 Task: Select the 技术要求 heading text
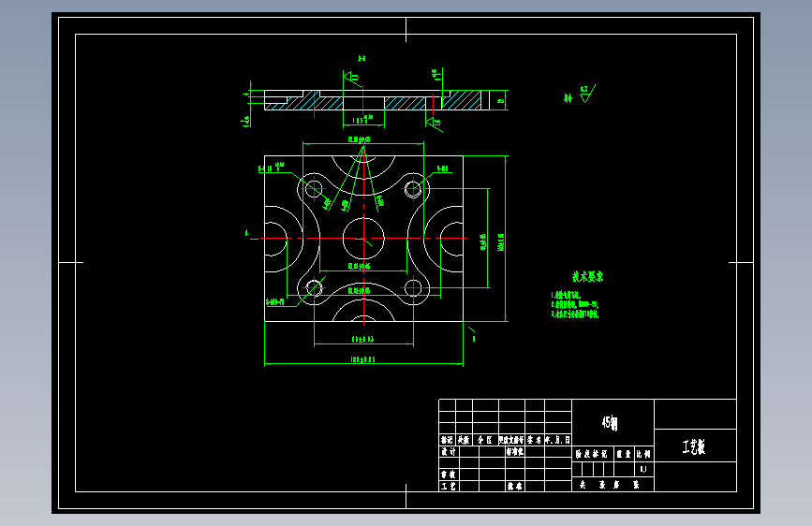pyautogui.click(x=587, y=276)
